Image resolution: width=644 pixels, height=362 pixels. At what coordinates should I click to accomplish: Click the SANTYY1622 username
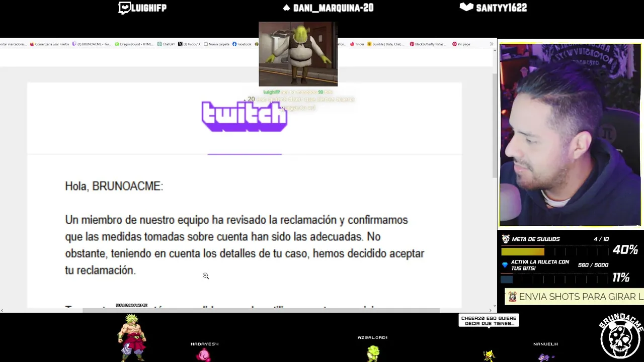coord(502,8)
